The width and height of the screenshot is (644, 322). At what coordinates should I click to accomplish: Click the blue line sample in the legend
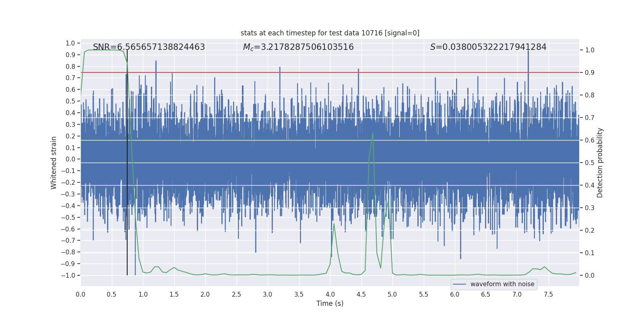click(x=459, y=284)
